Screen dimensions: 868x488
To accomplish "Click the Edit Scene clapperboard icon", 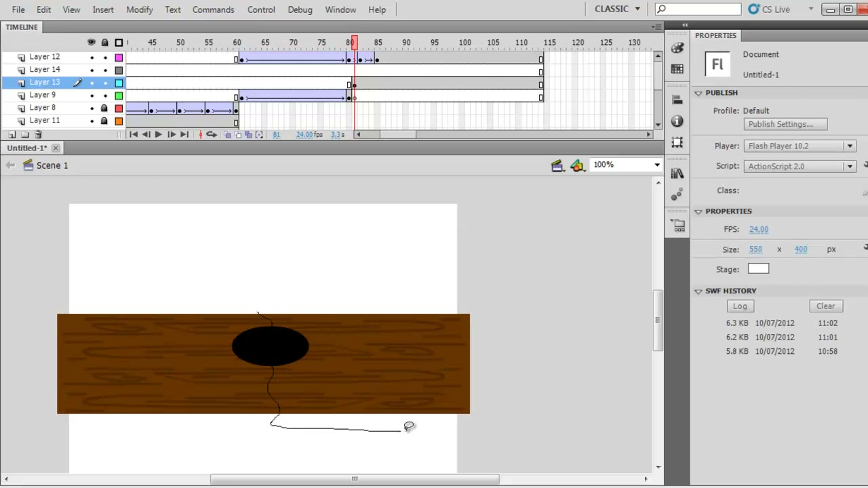I will (557, 165).
